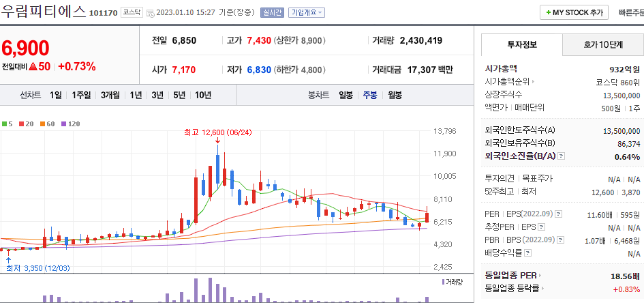The height and width of the screenshot is (303, 644).
Task: Click the orange 60-day moving average legend
Action: click(x=47, y=124)
